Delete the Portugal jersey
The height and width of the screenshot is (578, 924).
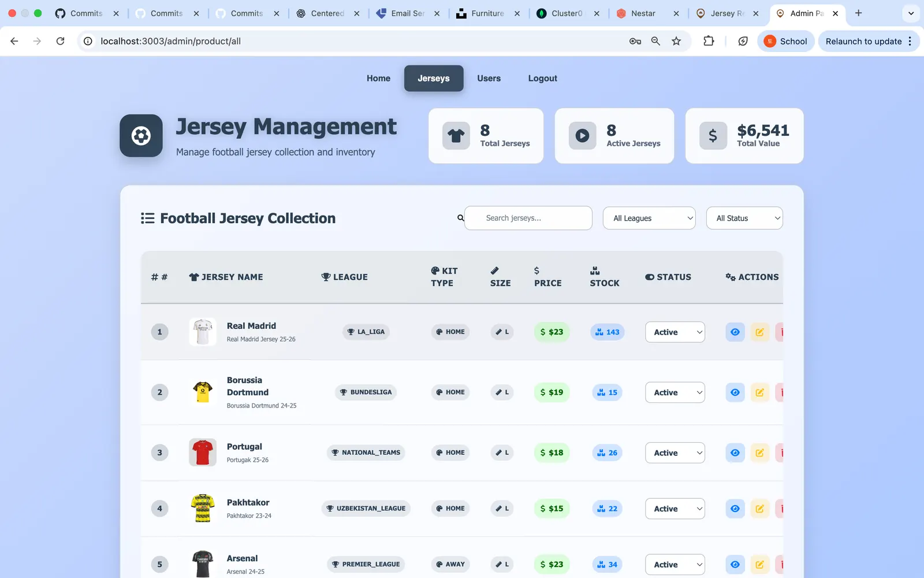[x=780, y=453]
